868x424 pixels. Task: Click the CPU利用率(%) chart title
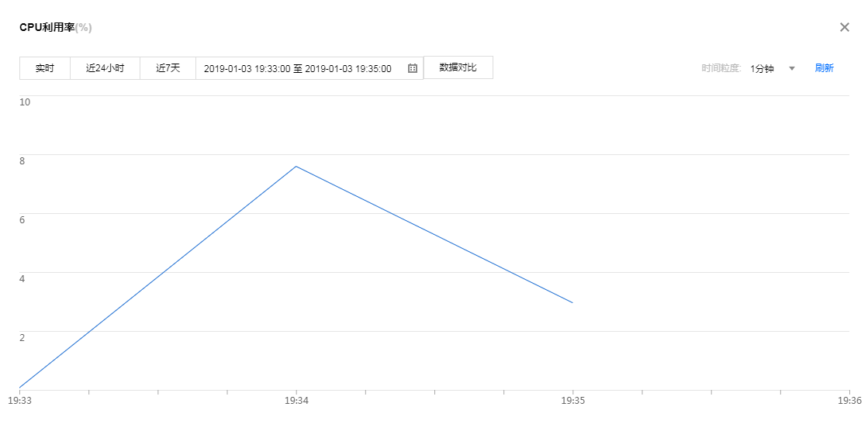[x=55, y=28]
